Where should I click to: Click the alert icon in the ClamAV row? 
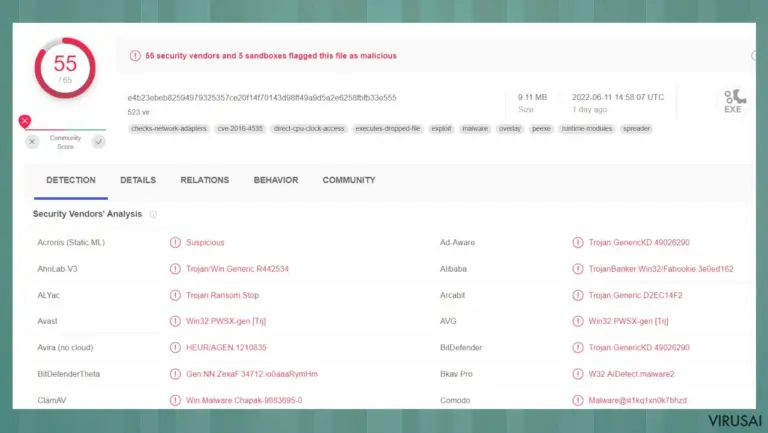(x=175, y=400)
